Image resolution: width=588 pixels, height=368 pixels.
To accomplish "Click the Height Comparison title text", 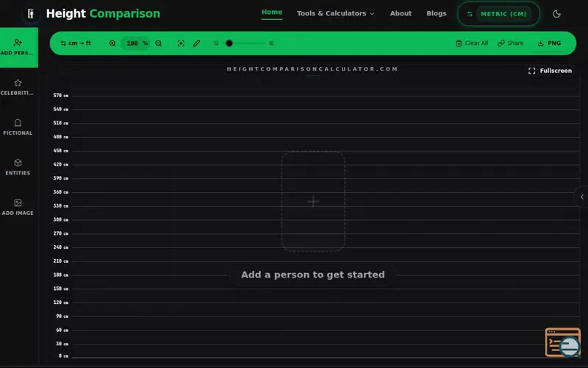I will tap(103, 13).
